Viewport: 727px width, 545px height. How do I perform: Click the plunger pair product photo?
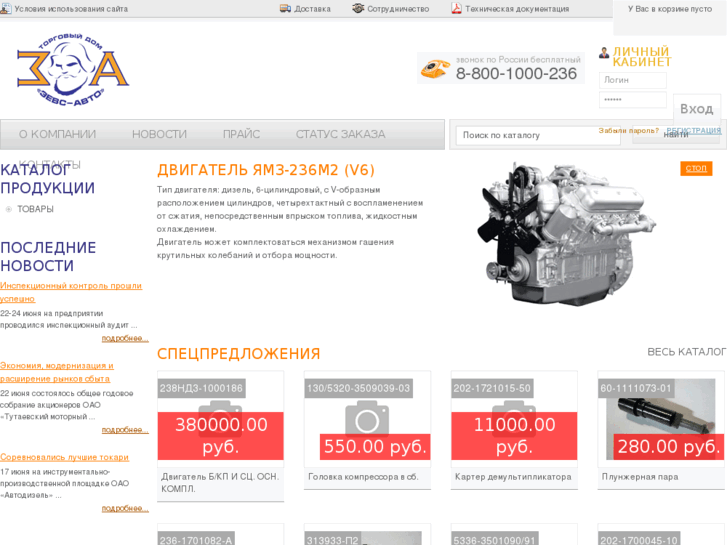point(661,420)
